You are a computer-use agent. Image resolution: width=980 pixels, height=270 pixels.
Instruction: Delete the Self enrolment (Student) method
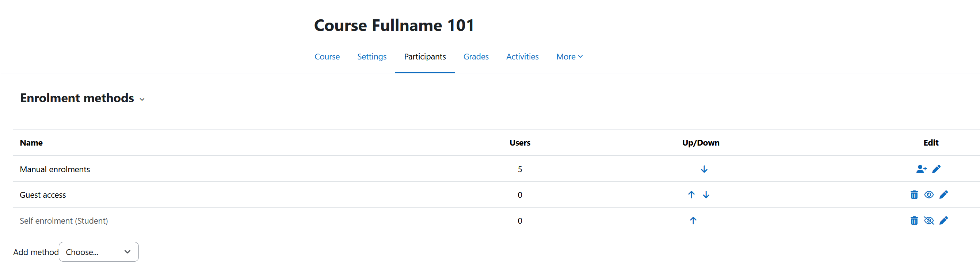914,221
